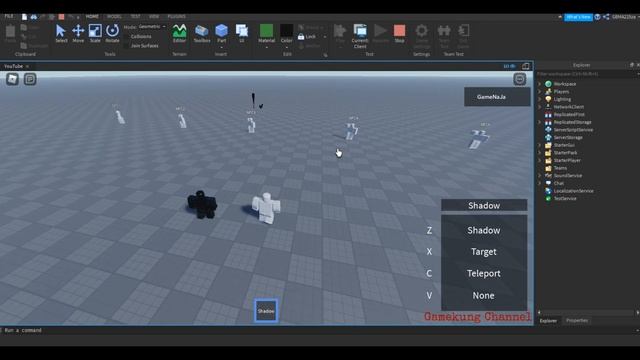Expand the StarterPlayer node
The width and height of the screenshot is (640, 360).
click(540, 160)
